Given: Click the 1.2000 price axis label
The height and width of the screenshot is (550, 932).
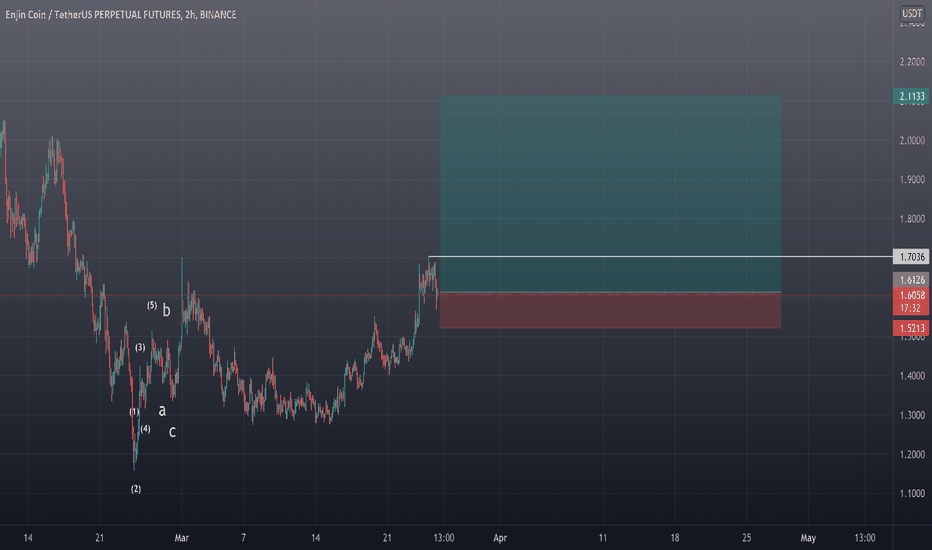Looking at the screenshot, I should (912, 454).
